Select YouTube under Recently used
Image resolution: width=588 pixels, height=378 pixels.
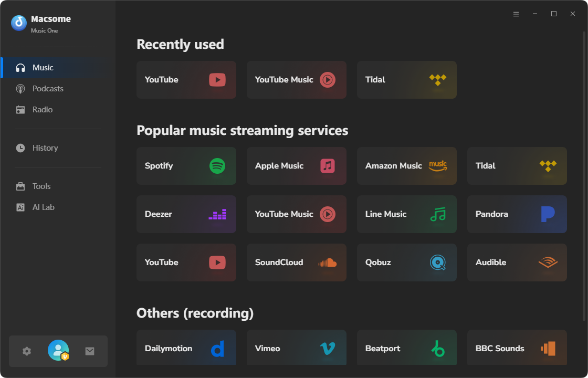pos(186,80)
